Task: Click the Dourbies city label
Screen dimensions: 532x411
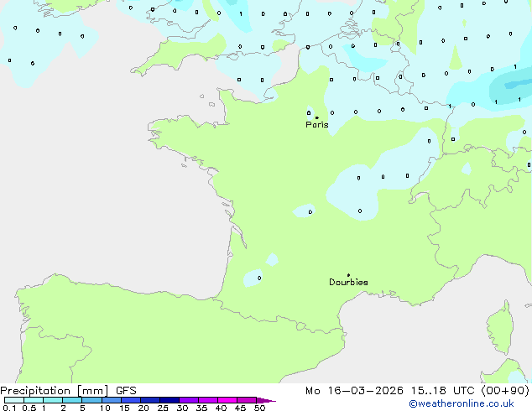Action: [348, 282]
